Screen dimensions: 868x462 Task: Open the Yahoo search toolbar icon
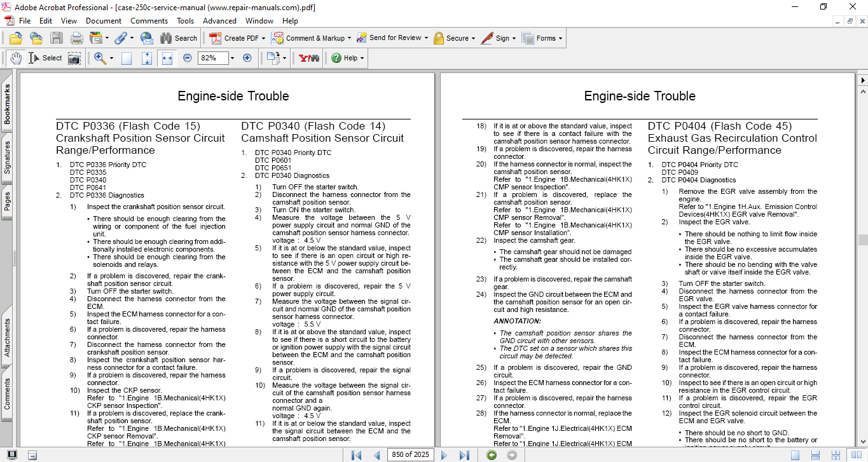(x=309, y=58)
